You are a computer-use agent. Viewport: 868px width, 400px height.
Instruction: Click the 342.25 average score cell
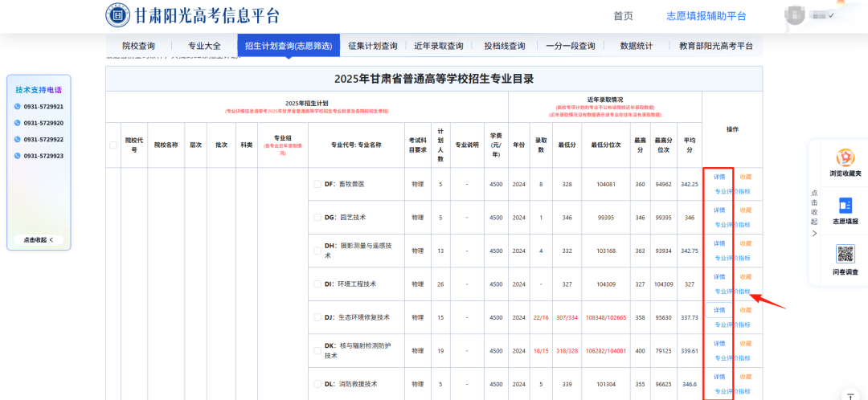click(x=690, y=184)
